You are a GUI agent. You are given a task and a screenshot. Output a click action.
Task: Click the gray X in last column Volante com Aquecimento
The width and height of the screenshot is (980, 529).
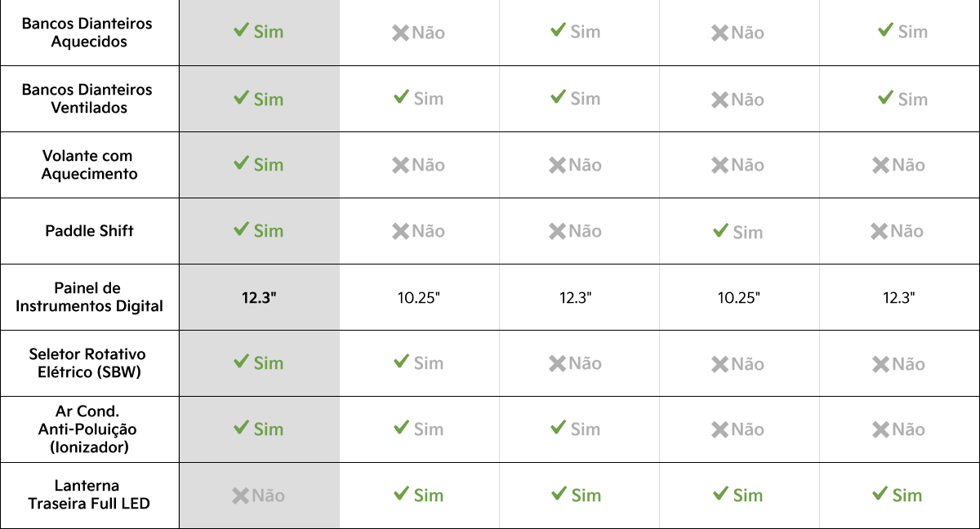pos(880,165)
